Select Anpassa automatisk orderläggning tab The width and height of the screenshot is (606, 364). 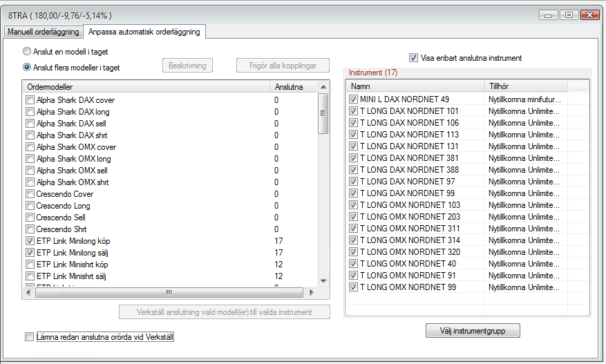tap(144, 32)
